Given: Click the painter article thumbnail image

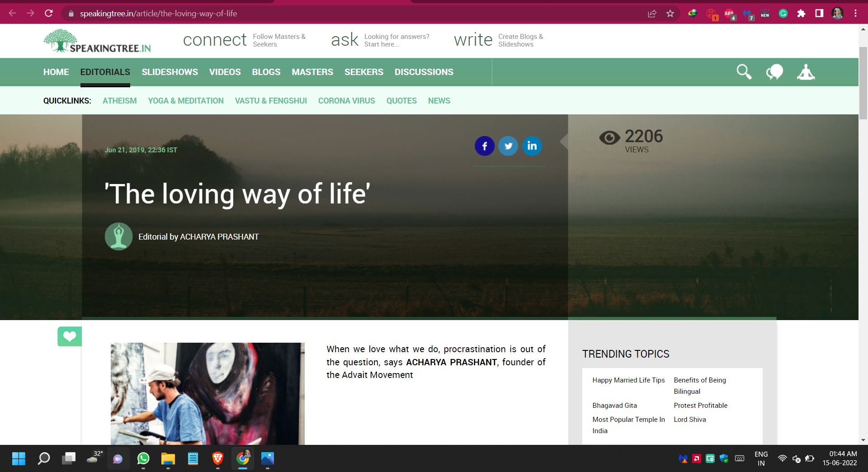Looking at the screenshot, I should (208, 393).
